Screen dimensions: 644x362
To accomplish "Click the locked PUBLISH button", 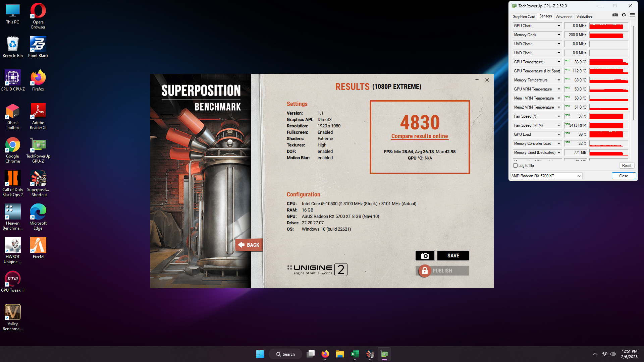I will [x=442, y=271].
